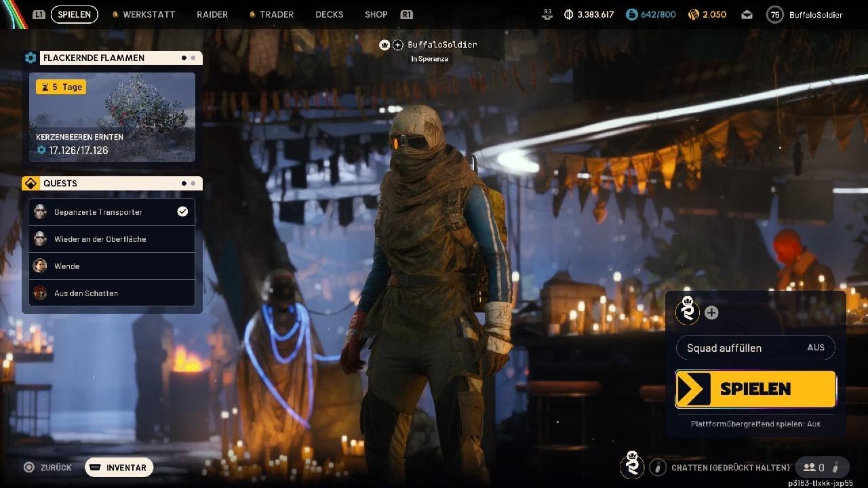Viewport: 868px width, 488px height.
Task: Switch to the WERKSTATT tab
Action: click(x=149, y=14)
